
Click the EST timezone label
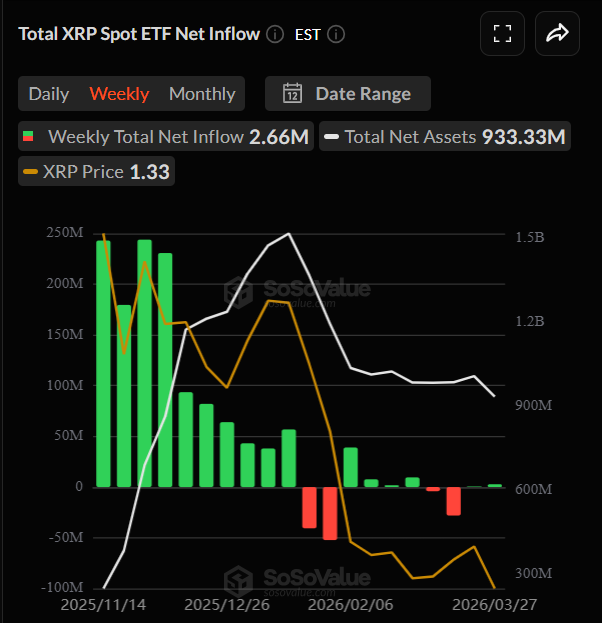coord(308,34)
